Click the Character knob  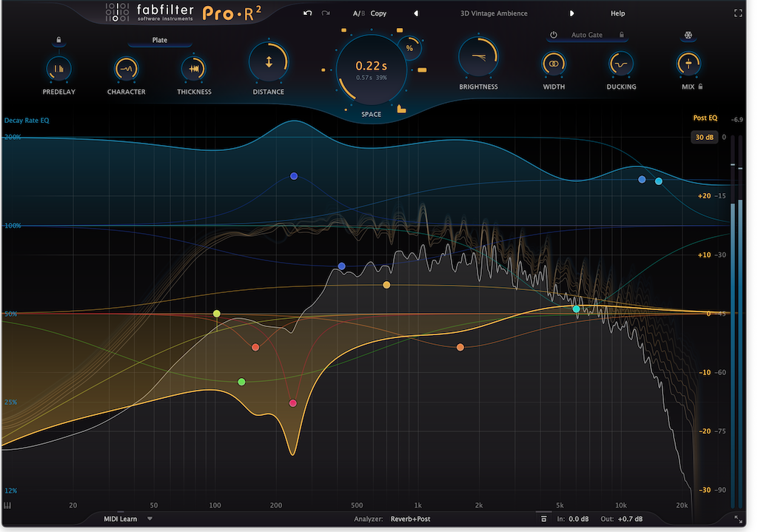tap(126, 69)
